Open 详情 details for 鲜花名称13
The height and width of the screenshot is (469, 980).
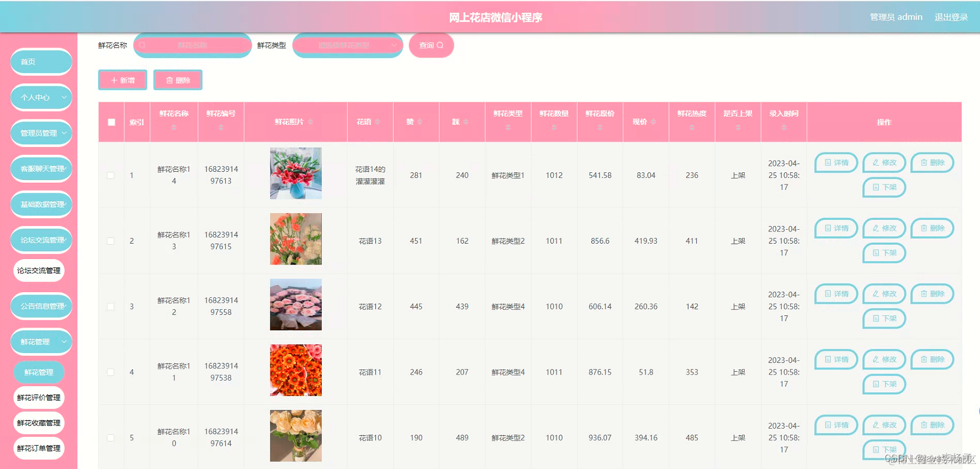pyautogui.click(x=836, y=228)
